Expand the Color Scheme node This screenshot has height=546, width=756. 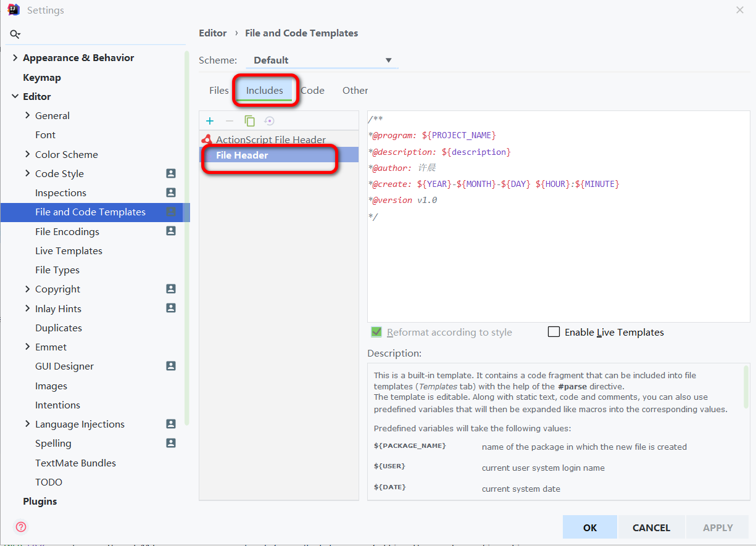pos(27,154)
